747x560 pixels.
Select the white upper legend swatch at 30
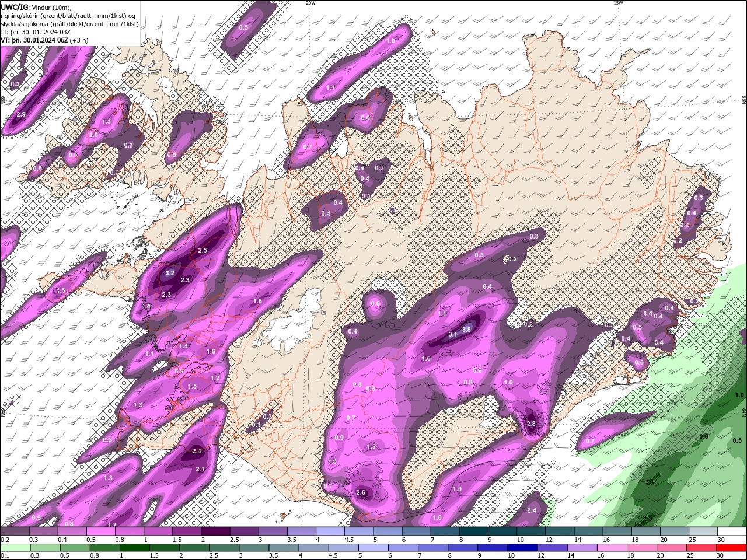732,531
